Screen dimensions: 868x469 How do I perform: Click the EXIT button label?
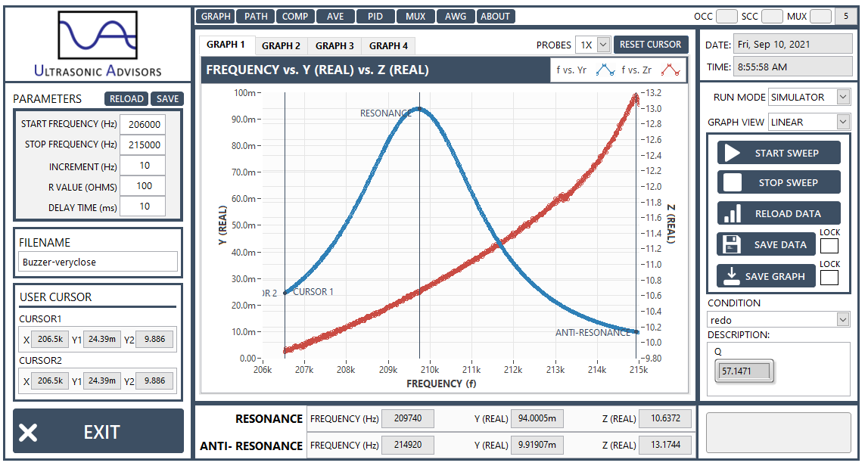point(102,433)
